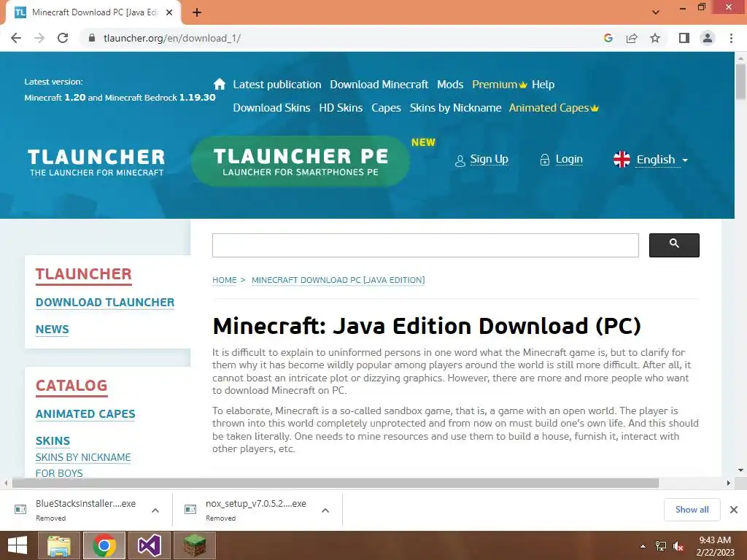The height and width of the screenshot is (560, 747).
Task: Click the home house icon on site
Action: tap(219, 85)
